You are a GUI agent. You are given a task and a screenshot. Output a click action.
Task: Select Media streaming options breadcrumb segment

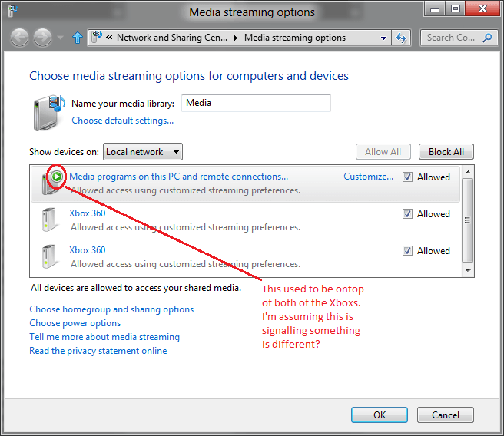coord(295,38)
